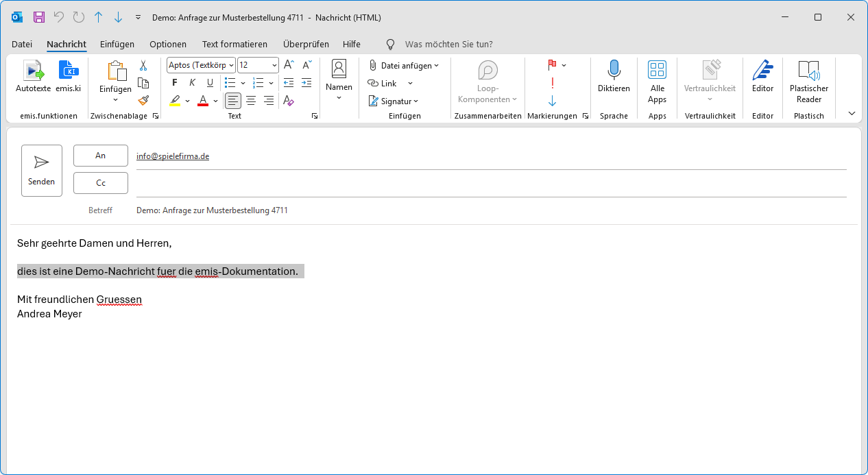Decrease the paragraph indent
This screenshot has width=868, height=475.
pyautogui.click(x=289, y=83)
